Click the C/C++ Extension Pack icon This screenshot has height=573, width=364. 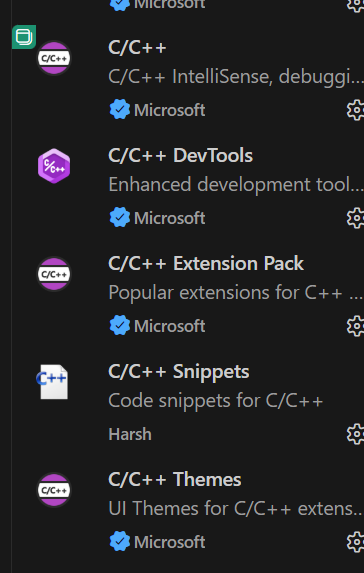(x=54, y=274)
